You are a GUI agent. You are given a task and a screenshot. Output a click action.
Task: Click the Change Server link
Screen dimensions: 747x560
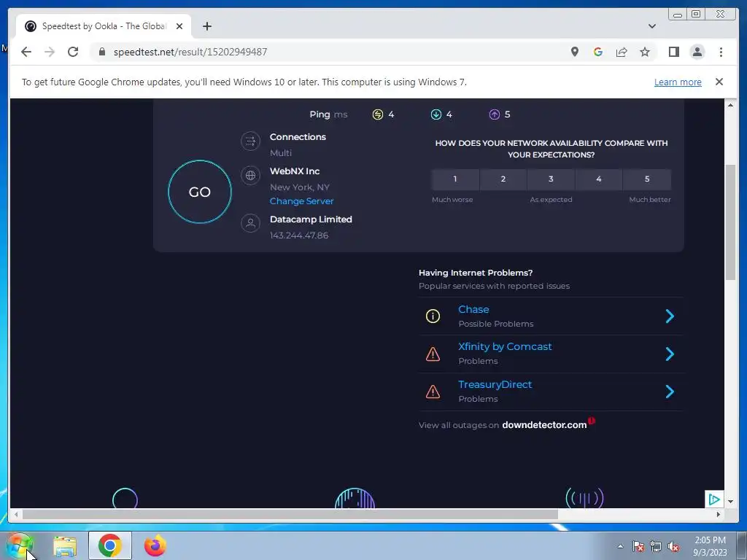301,201
